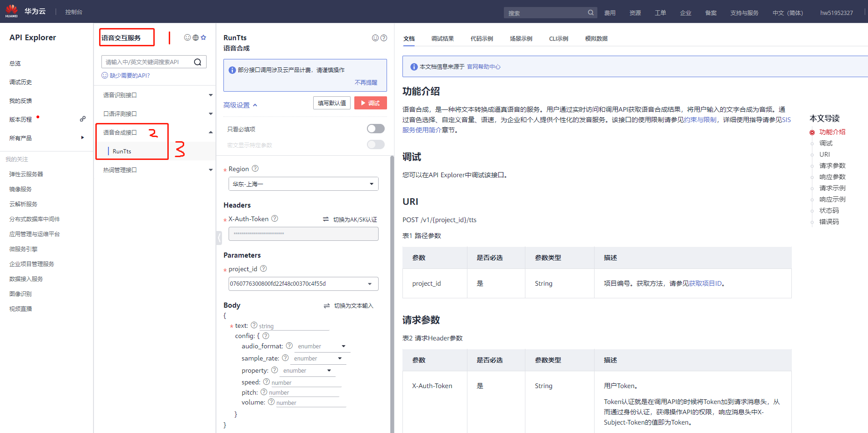Viewport: 868px width, 433px height.
Task: Collapse 高级设置 advanced settings
Action: (240, 105)
